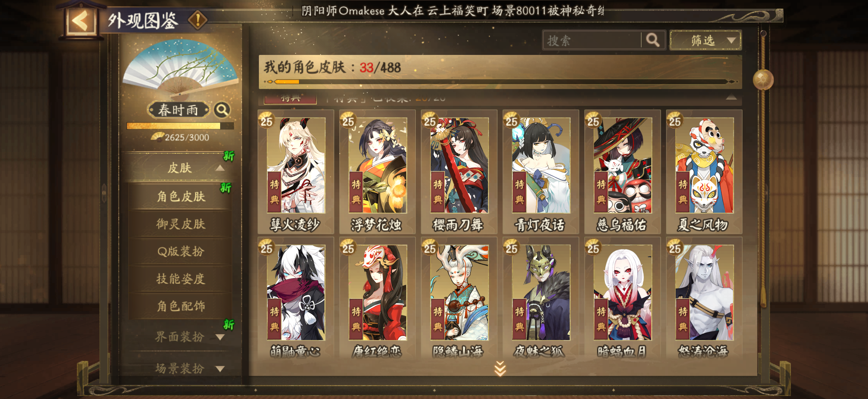The height and width of the screenshot is (399, 868).
Task: Open the 筛选 filter dropdown
Action: tap(705, 40)
